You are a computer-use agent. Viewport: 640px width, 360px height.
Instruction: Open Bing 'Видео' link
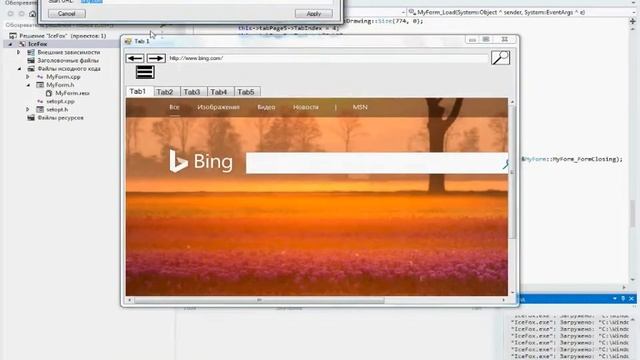[266, 107]
